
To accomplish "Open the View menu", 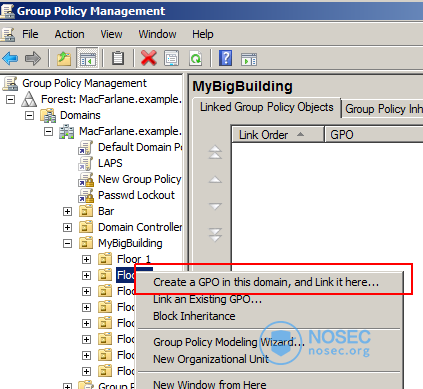I will [111, 34].
